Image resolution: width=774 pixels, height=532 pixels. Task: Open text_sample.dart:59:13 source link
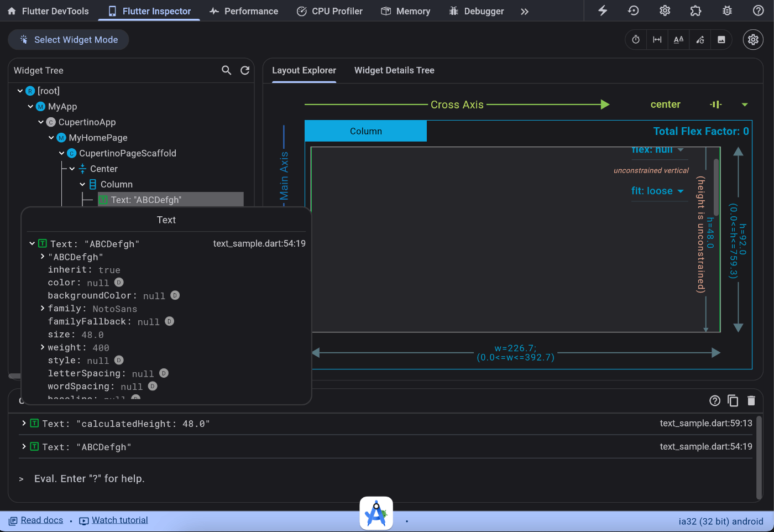coord(706,423)
